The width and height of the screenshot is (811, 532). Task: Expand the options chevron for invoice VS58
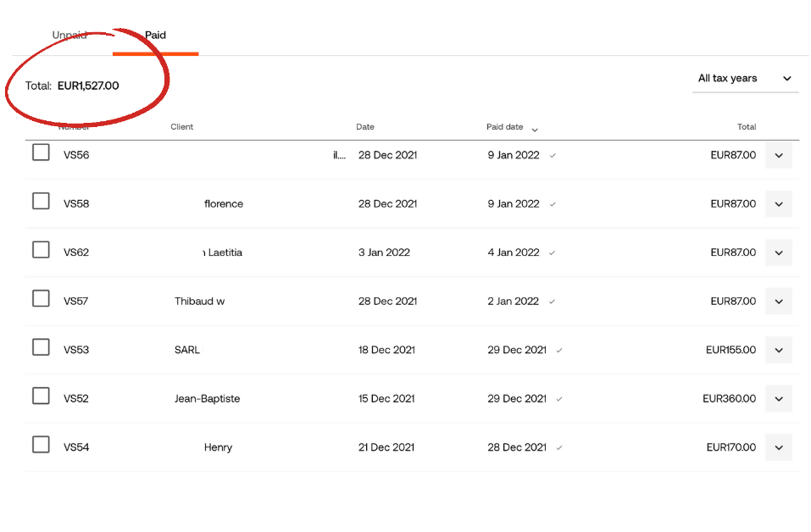pyautogui.click(x=779, y=204)
